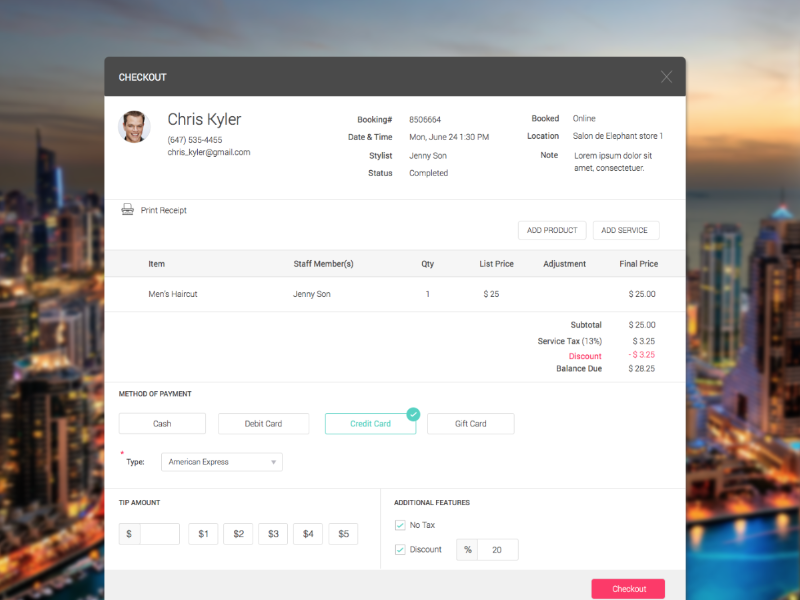Viewport: 800px width, 600px height.
Task: Select Cash as the payment method
Action: [161, 423]
